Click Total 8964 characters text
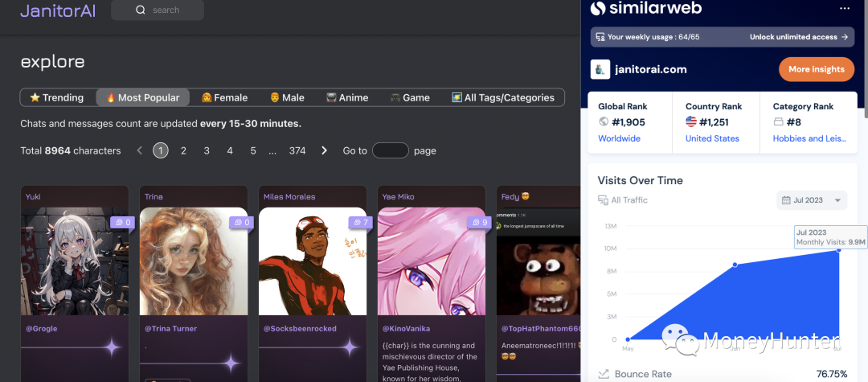 [x=70, y=150]
